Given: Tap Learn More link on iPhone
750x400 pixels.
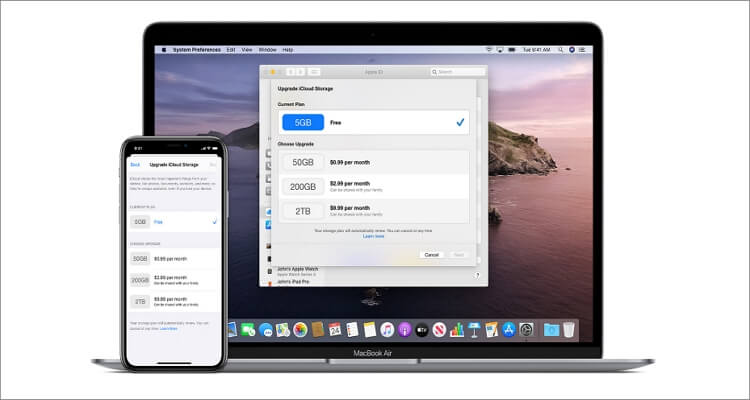Looking at the screenshot, I should [168, 329].
